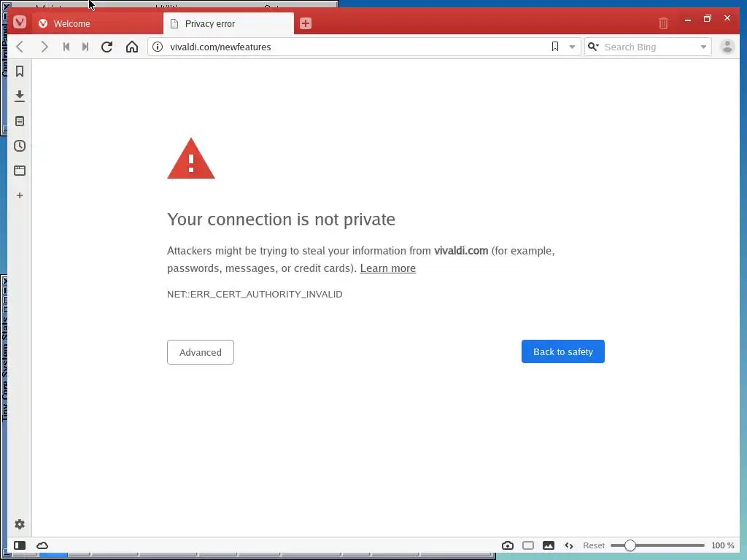This screenshot has width=747, height=560.
Task: Open History panel in sidebar
Action: [x=20, y=146]
